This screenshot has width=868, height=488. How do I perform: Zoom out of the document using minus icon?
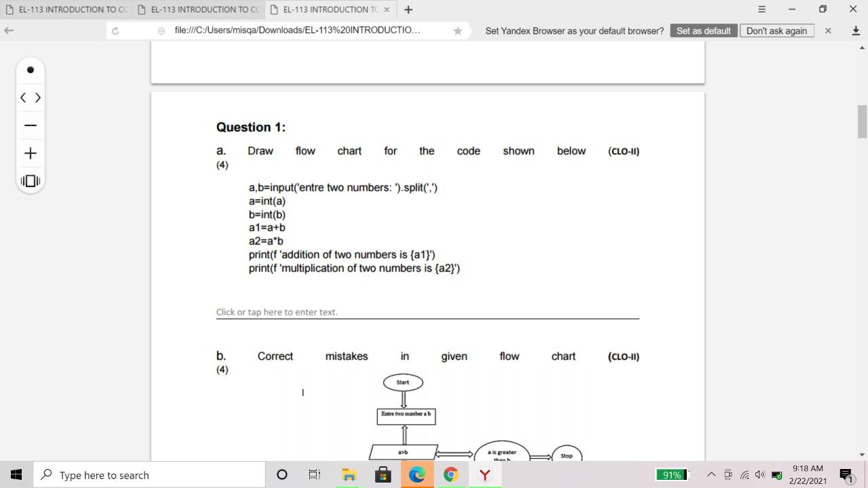[30, 125]
